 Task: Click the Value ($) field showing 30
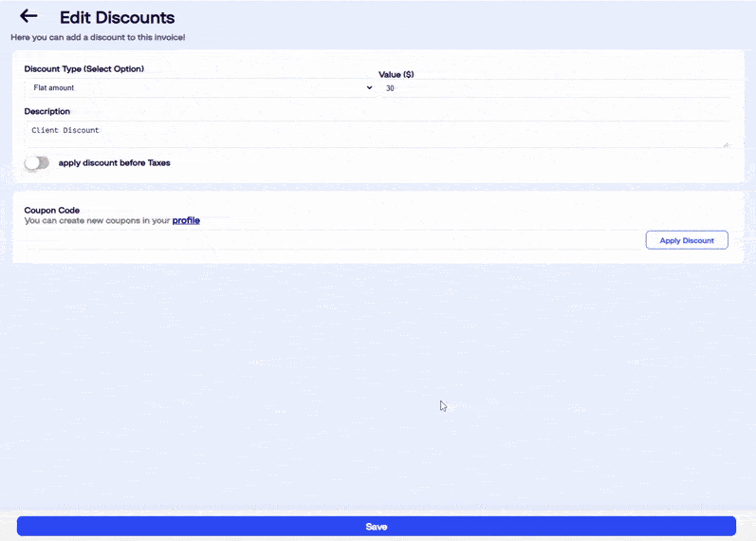[x=555, y=88]
